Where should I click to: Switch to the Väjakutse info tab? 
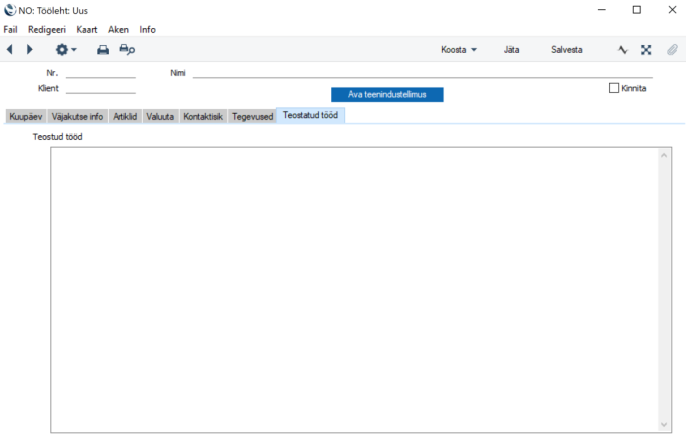pyautogui.click(x=77, y=116)
